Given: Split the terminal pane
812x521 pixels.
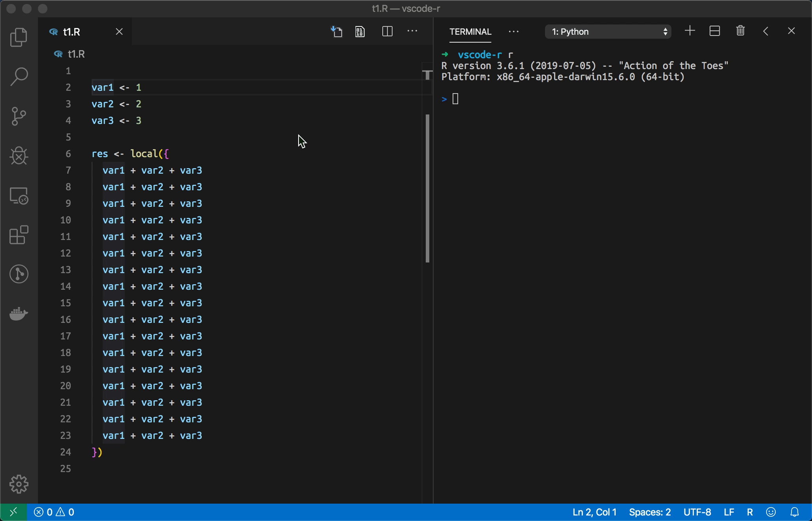Looking at the screenshot, I should (714, 31).
